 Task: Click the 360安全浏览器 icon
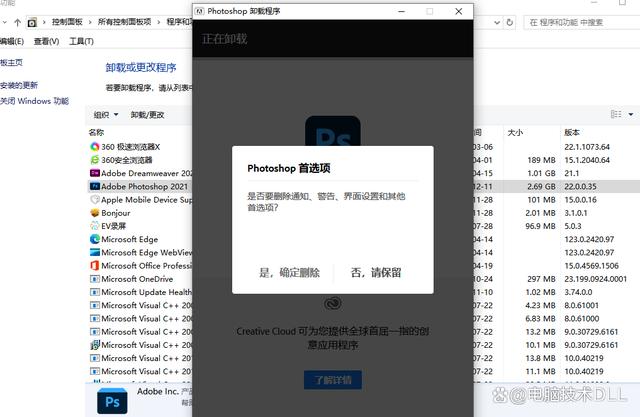click(95, 160)
